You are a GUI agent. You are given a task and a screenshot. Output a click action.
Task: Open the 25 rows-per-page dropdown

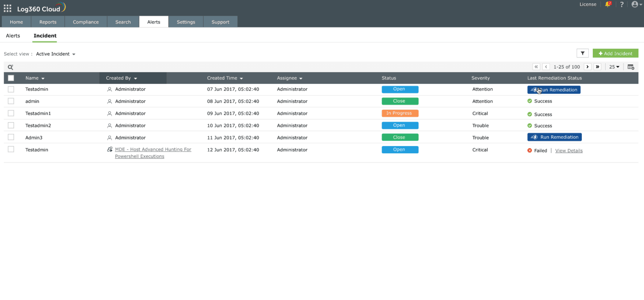coord(614,67)
